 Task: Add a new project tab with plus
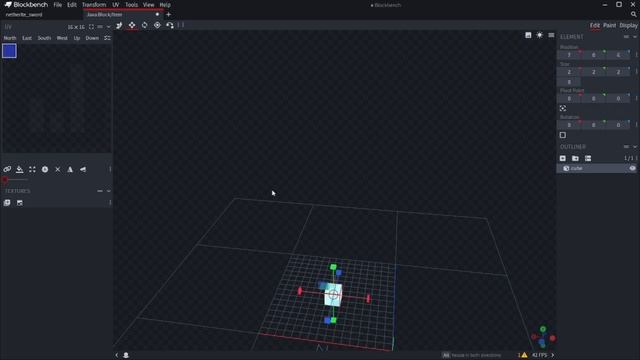tap(168, 14)
